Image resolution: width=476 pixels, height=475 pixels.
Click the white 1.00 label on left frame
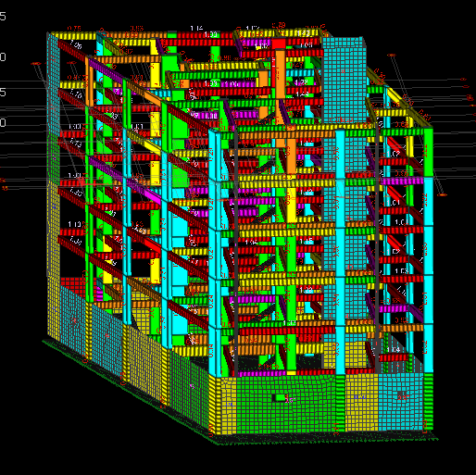tap(74, 126)
